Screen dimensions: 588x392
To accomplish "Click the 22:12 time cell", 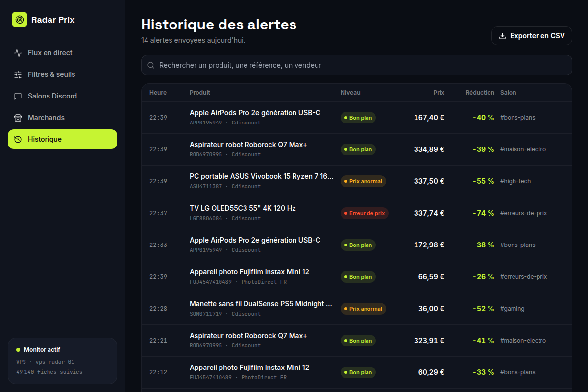I will 158,372.
